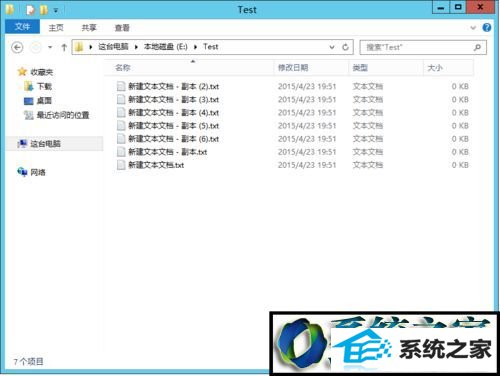Select file 新建文本文档 - 副本 (2).txt
Viewport: 500px width, 376px height.
coord(174,87)
